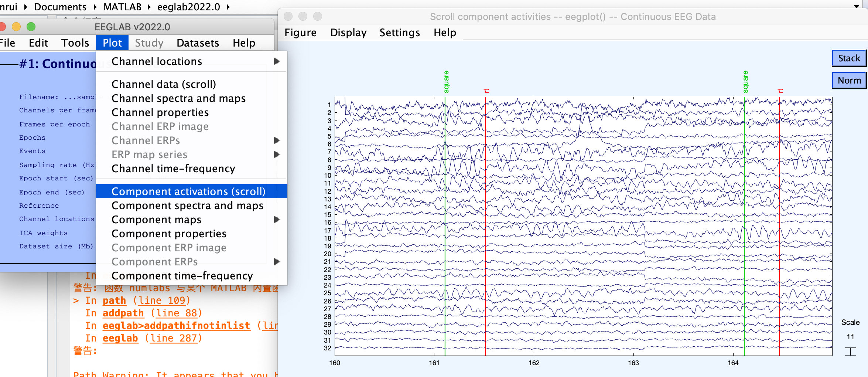Image resolution: width=868 pixels, height=377 pixels.
Task: Open Channel properties
Action: point(191,112)
